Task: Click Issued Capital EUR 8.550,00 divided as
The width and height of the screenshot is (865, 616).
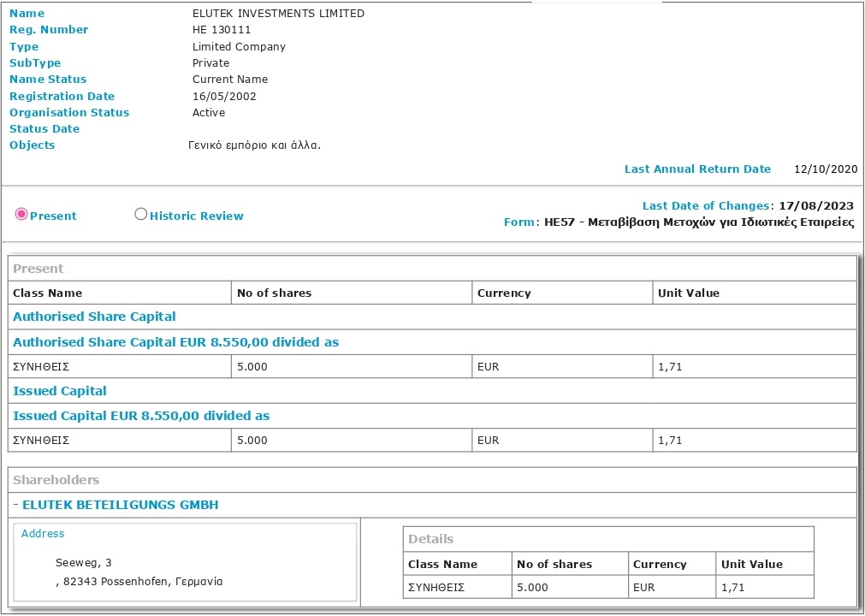Action: [141, 416]
